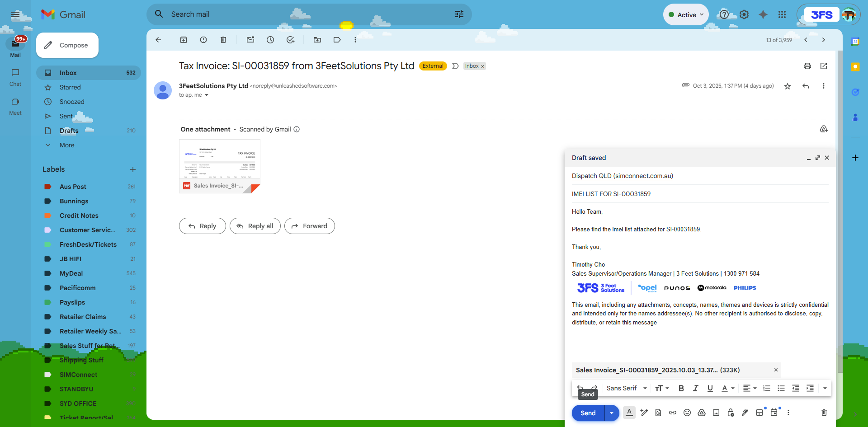Open the text color picker

pyautogui.click(x=727, y=388)
